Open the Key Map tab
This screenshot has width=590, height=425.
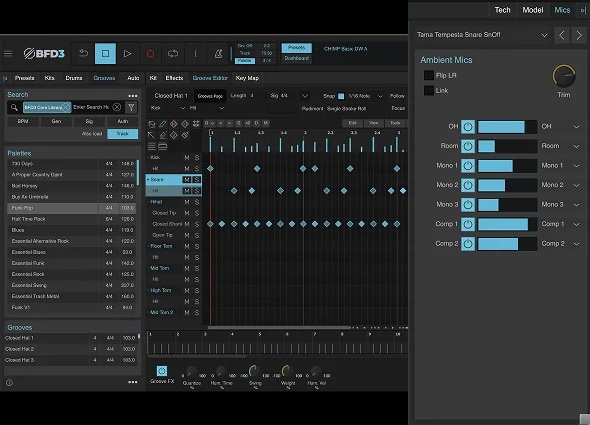tap(247, 78)
